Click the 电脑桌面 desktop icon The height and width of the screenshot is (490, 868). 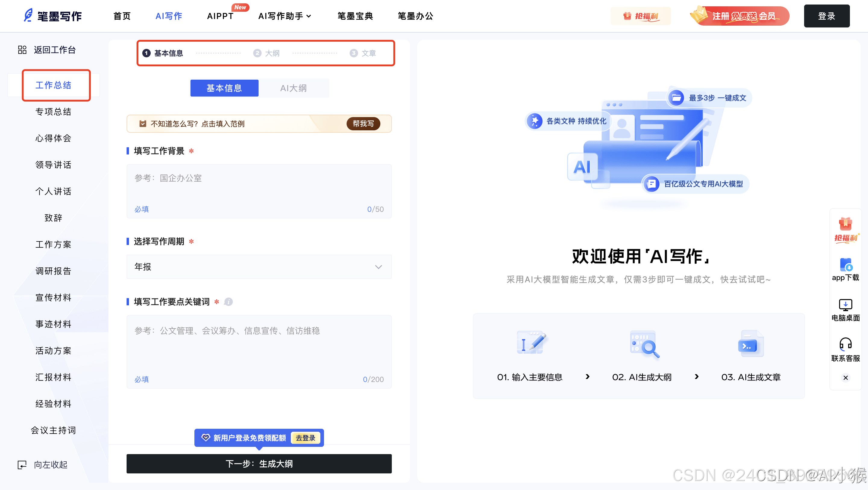(x=845, y=305)
